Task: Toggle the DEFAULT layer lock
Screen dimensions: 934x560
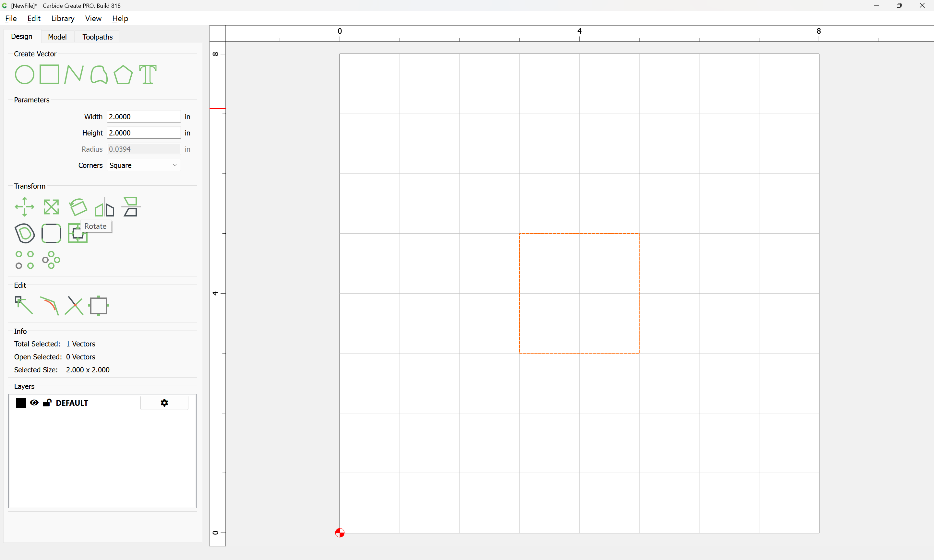Action: pos(47,402)
